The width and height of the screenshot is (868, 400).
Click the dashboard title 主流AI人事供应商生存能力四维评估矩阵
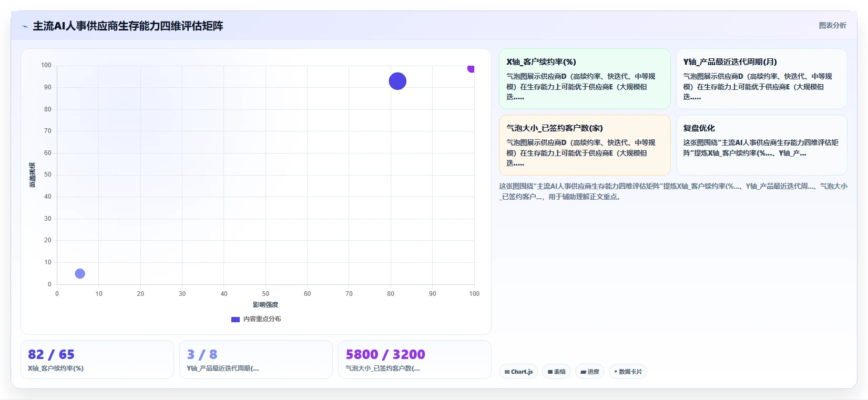[x=128, y=26]
